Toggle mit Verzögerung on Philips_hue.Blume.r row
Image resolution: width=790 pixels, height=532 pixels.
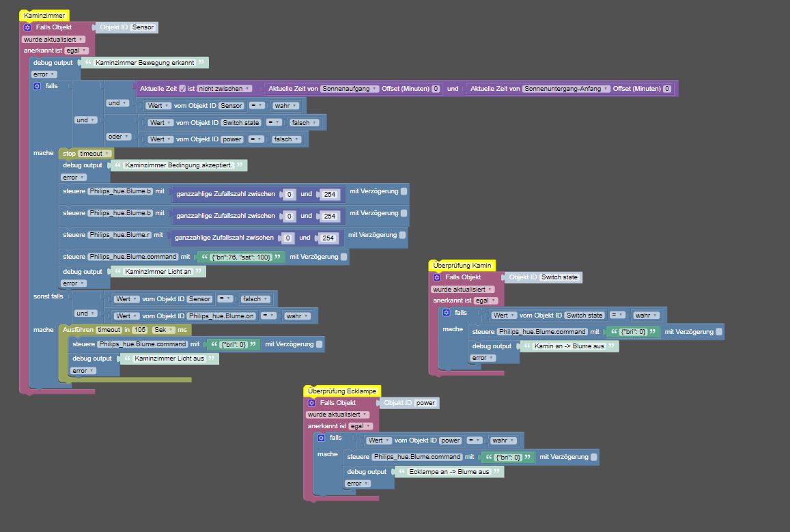(x=403, y=235)
